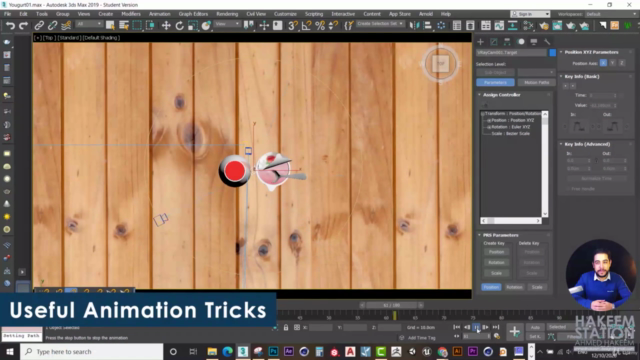Switch to the Utilities wrench tab
The image size is (640, 360).
tap(547, 42)
